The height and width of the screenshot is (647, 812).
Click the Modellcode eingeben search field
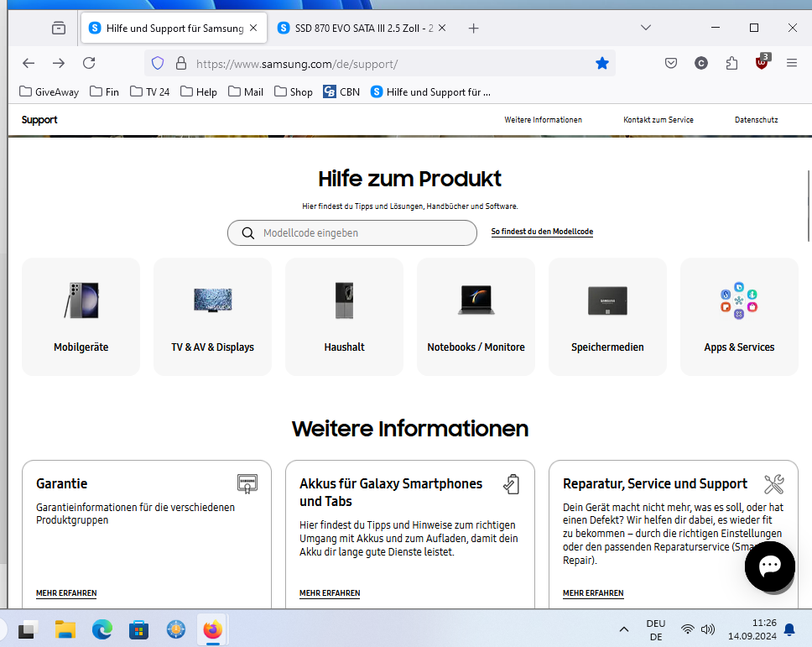coord(352,232)
